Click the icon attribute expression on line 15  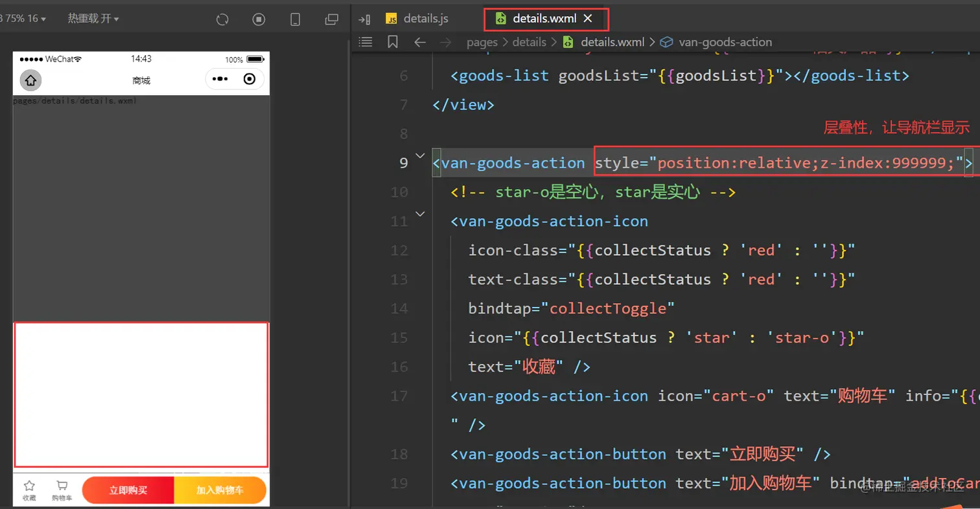(666, 337)
